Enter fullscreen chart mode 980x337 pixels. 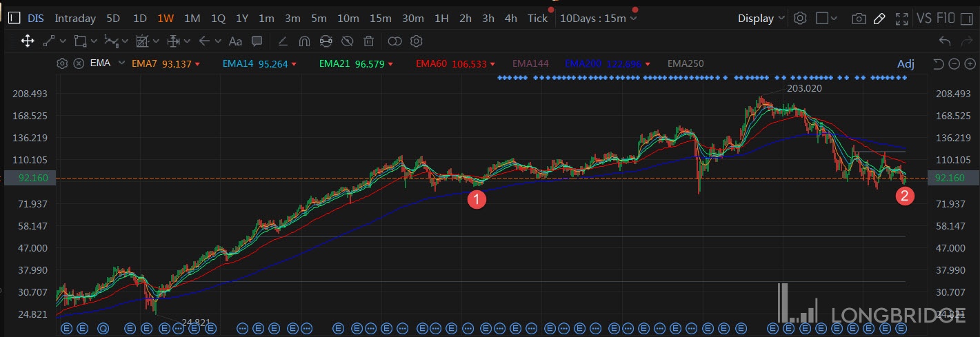[901, 19]
